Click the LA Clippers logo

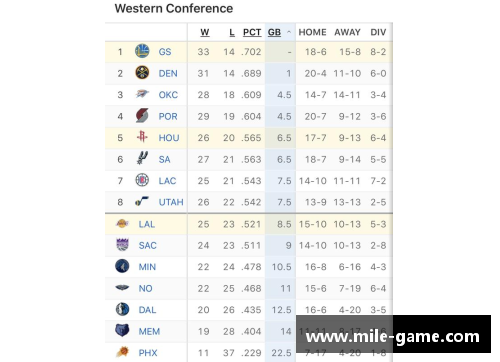tap(142, 180)
